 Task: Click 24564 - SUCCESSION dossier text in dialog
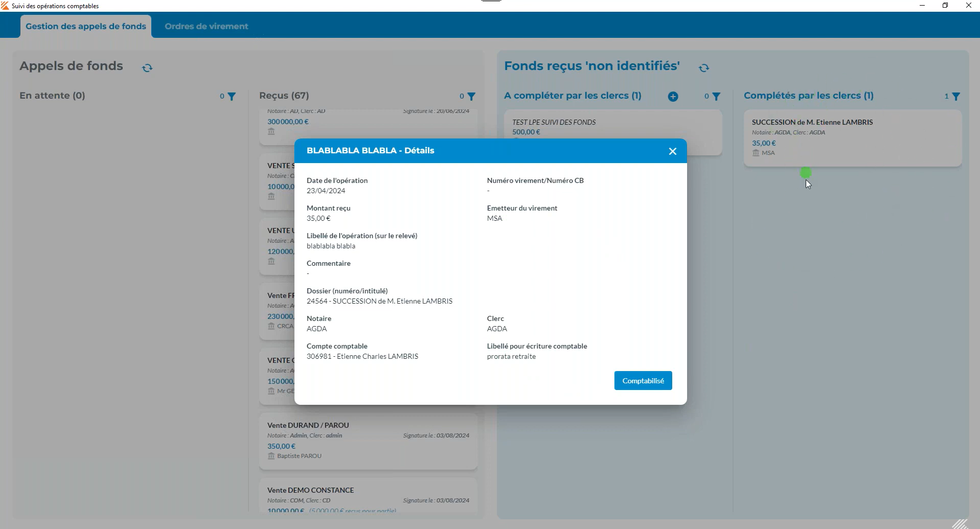click(x=379, y=301)
